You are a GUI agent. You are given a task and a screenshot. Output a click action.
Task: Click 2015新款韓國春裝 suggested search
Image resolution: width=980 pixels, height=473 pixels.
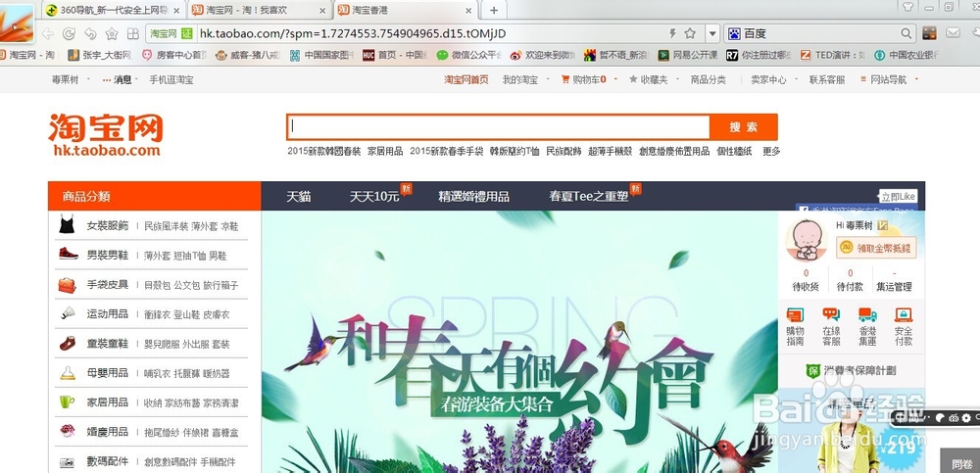point(323,151)
